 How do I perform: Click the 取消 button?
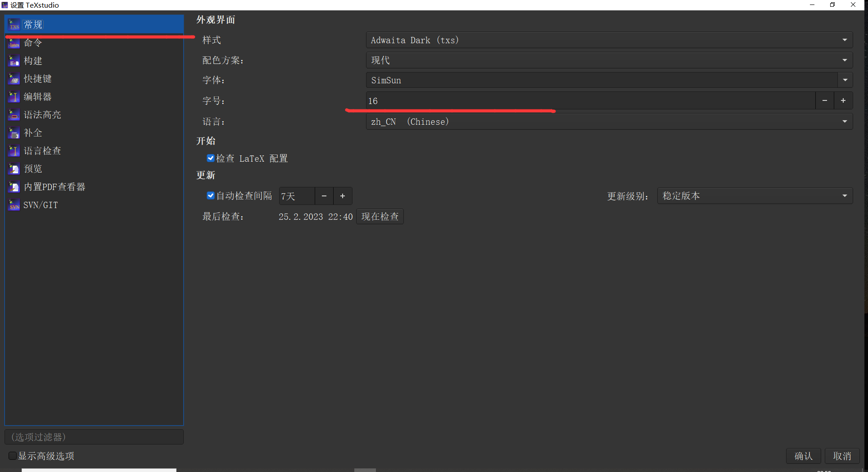[x=842, y=456]
